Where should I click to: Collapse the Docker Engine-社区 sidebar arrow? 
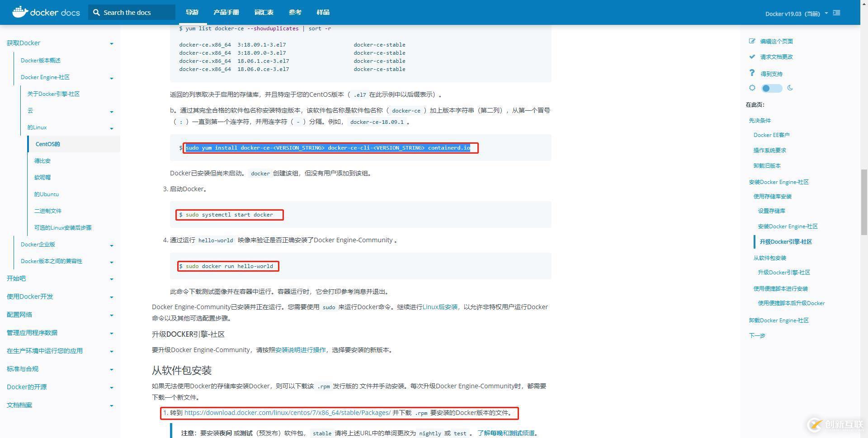(x=112, y=78)
